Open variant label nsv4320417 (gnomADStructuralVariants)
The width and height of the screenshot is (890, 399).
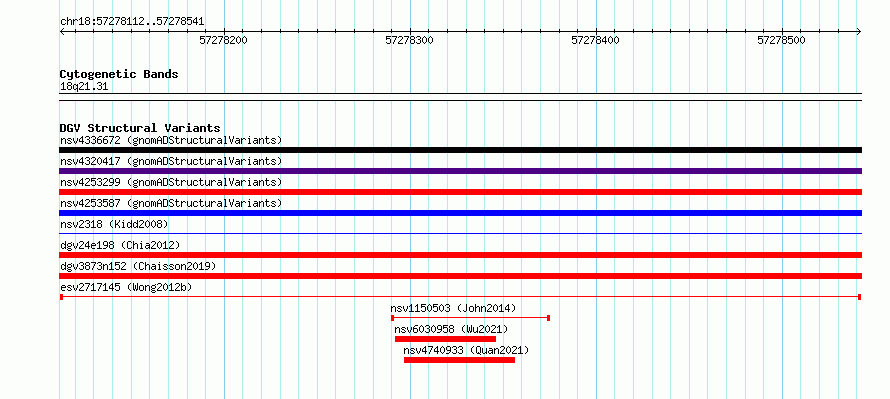click(171, 161)
